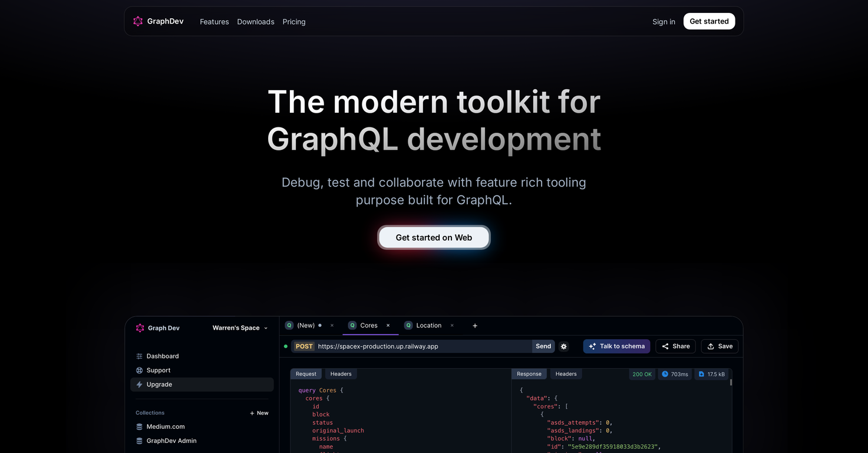Click the Sign in link
Viewport: 868px width, 453px height.
tap(664, 22)
